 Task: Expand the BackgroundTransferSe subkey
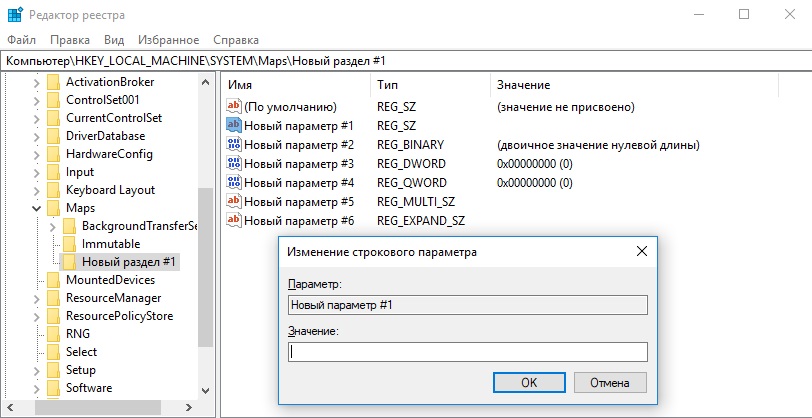click(53, 226)
